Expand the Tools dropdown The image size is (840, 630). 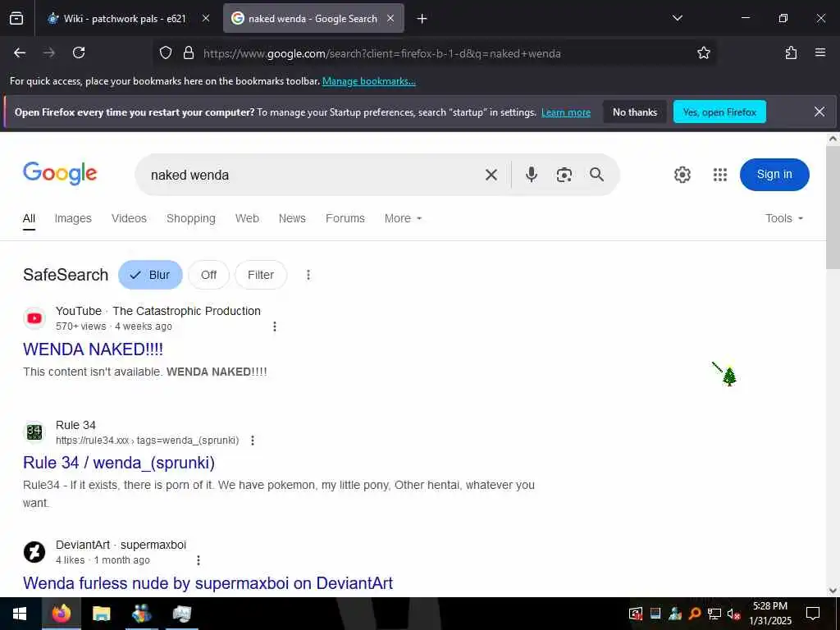tap(783, 218)
